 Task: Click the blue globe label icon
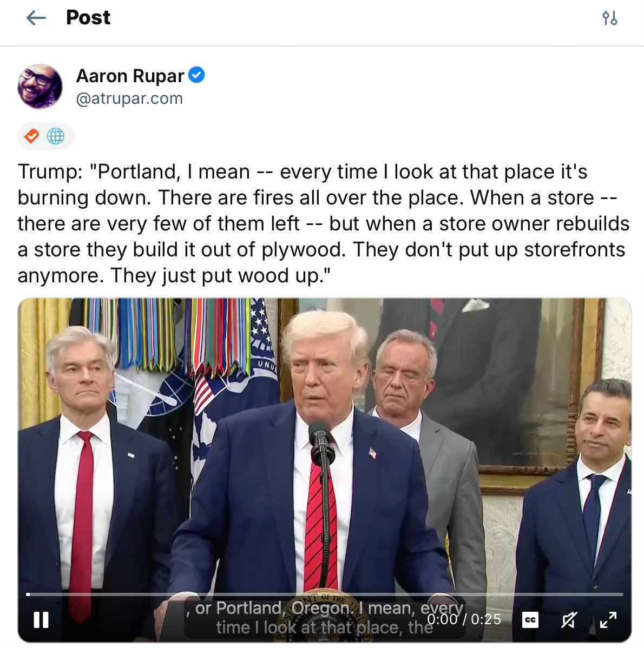point(55,136)
